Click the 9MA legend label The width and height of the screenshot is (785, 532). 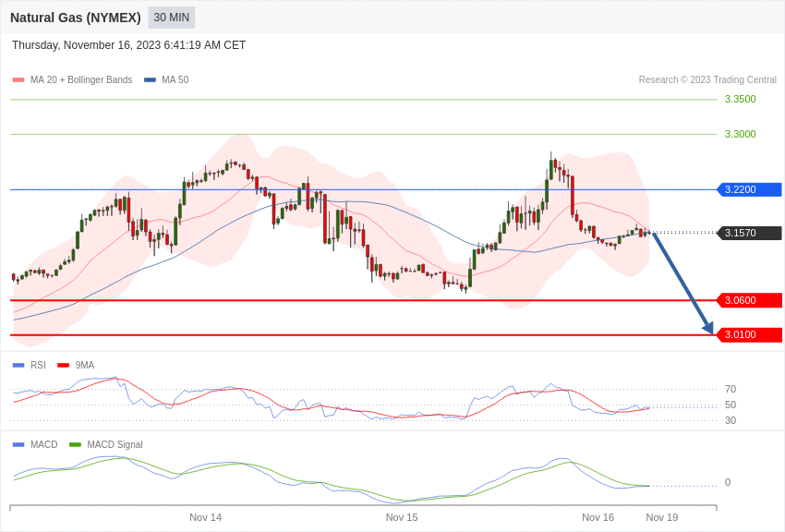tap(85, 366)
